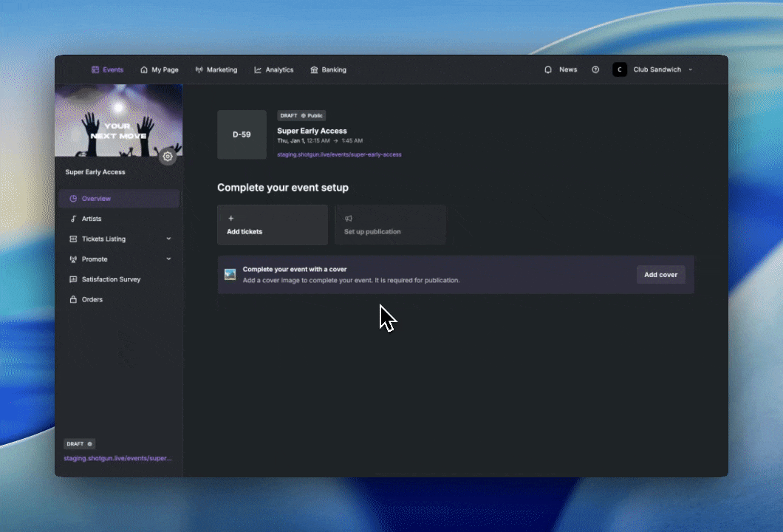Click the megaphone icon on Set up publication
Screen dimensions: 783x532
click(x=349, y=218)
